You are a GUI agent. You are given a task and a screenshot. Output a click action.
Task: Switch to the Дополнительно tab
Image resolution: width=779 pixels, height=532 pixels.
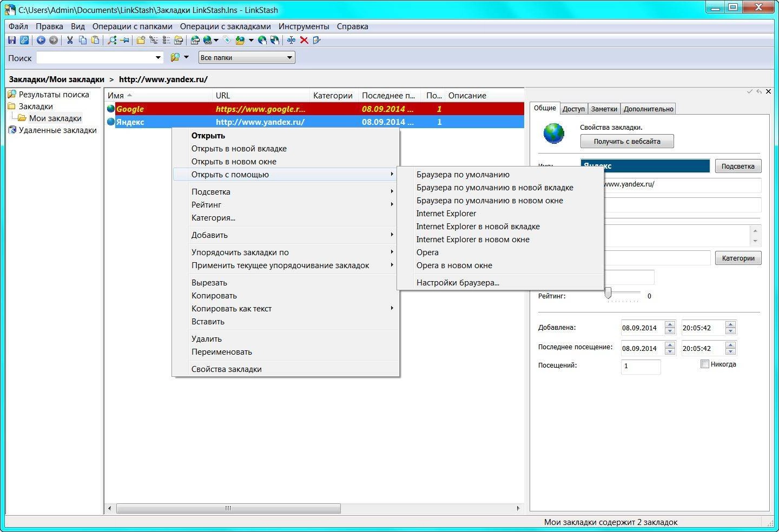pos(649,109)
